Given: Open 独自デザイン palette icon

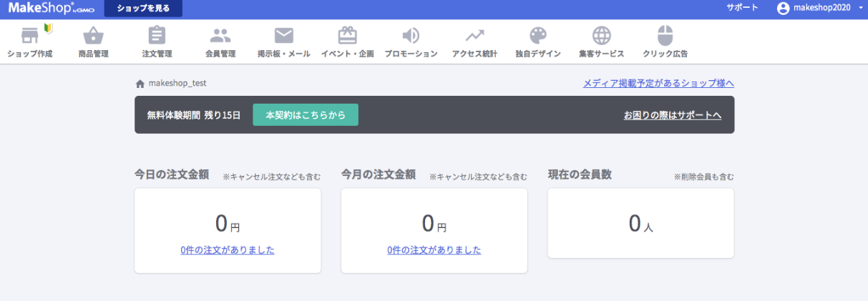Looking at the screenshot, I should pos(538,36).
